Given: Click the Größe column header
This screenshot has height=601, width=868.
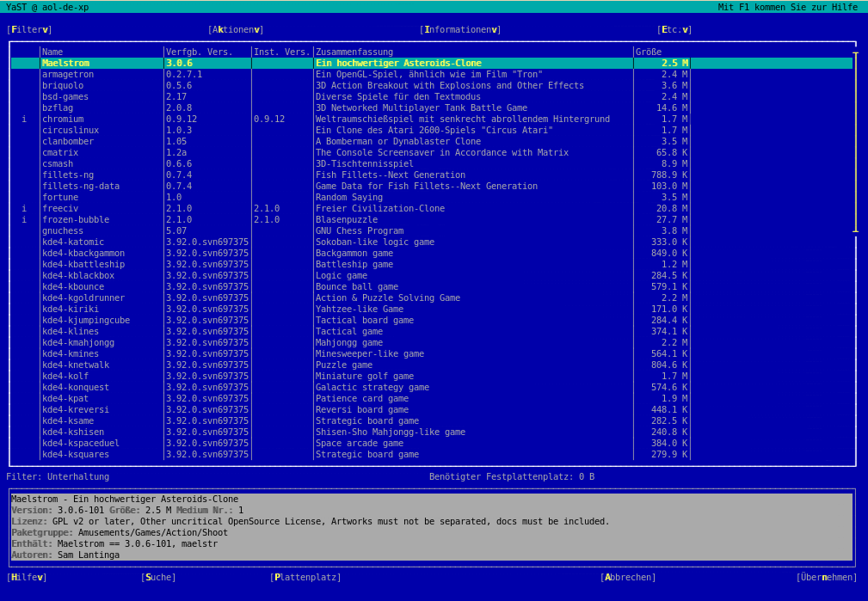Looking at the screenshot, I should (649, 52).
